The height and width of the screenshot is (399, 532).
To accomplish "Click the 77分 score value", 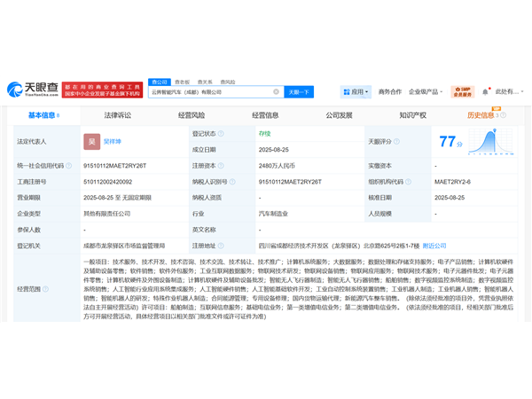I will pos(451,142).
